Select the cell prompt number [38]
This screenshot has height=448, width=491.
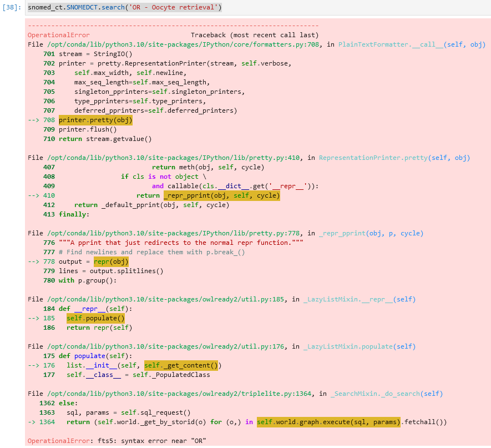coord(12,7)
